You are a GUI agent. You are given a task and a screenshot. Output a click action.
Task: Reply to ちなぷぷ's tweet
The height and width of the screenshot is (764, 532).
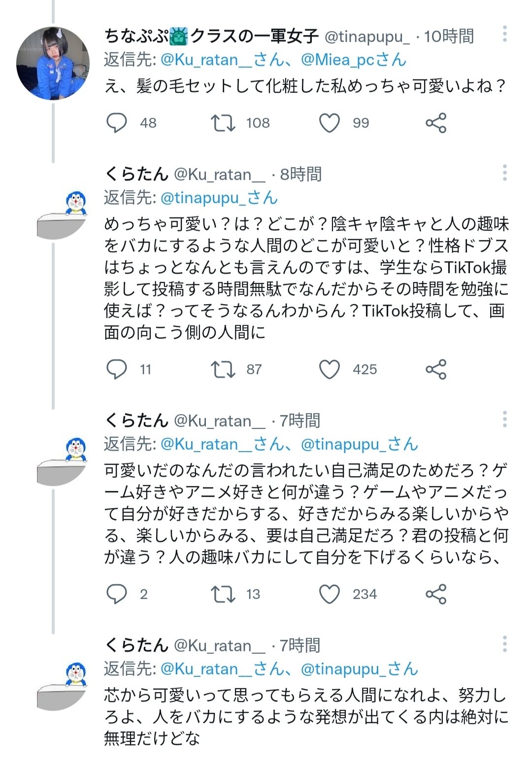[117, 123]
